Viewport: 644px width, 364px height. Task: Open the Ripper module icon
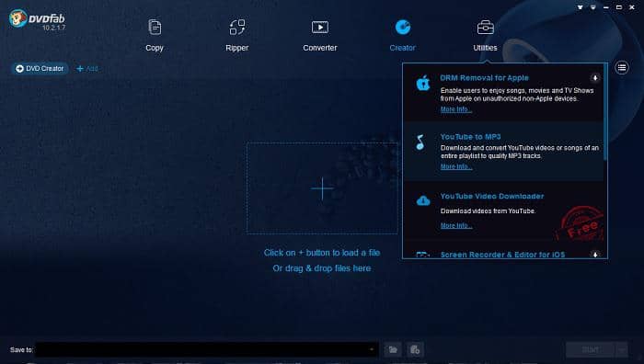pyautogui.click(x=237, y=28)
